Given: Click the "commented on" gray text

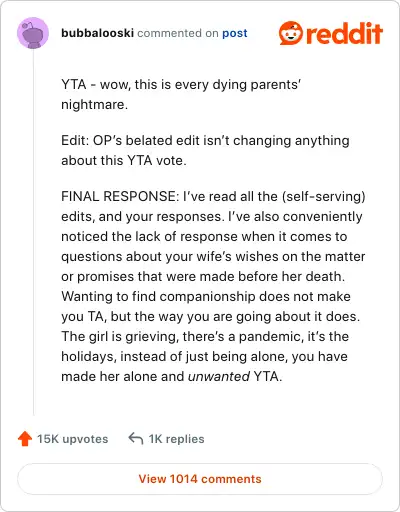Looking at the screenshot, I should pos(178,33).
